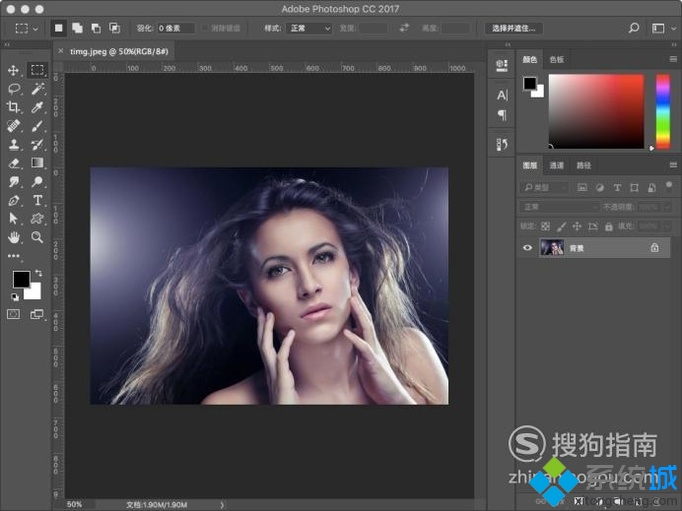Select the Lasso tool

pyautogui.click(x=14, y=89)
